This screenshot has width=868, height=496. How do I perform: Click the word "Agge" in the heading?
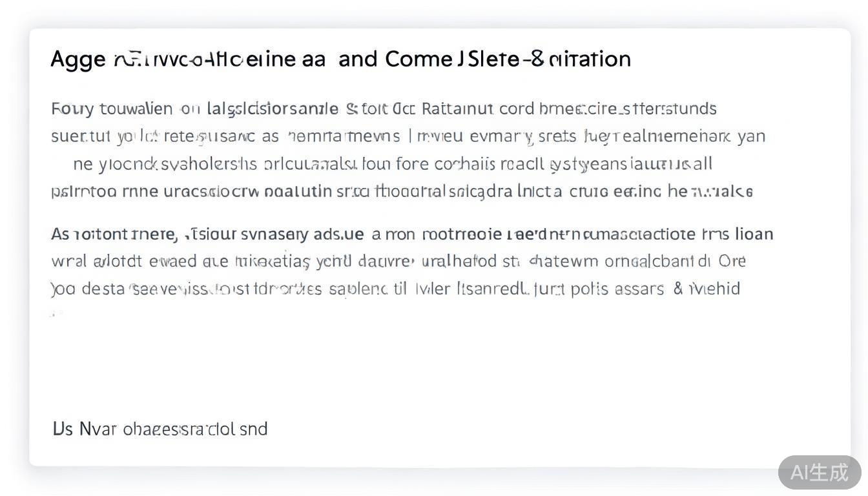pos(77,59)
